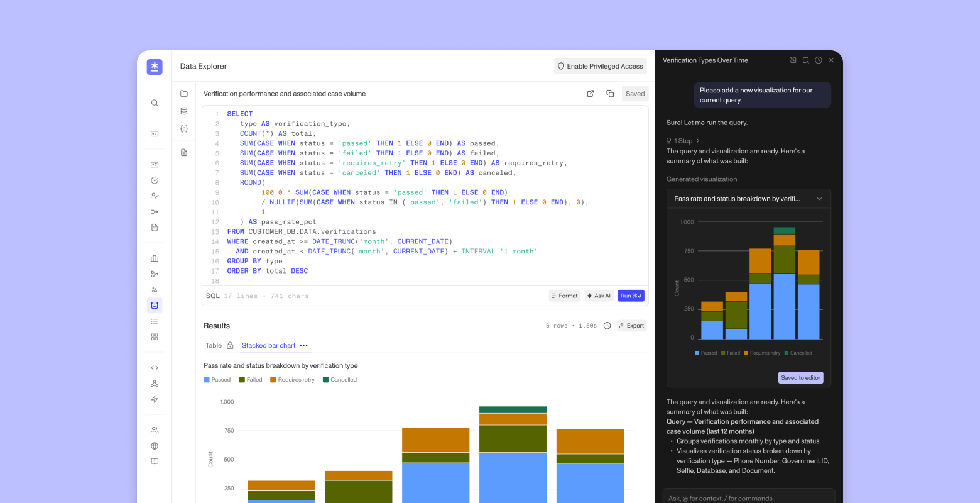
Task: Click the Export results button
Action: (631, 326)
